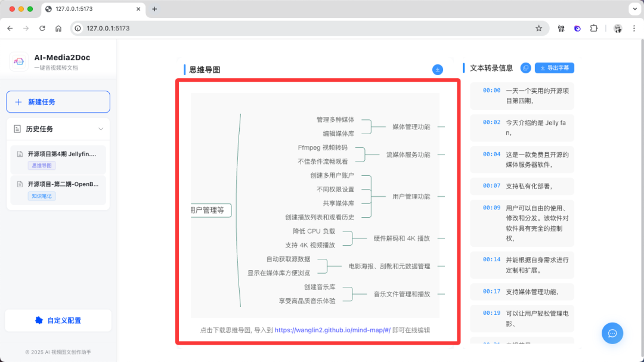Image resolution: width=644 pixels, height=362 pixels.
Task: Click the document icon of OpenB task
Action: [x=20, y=184]
